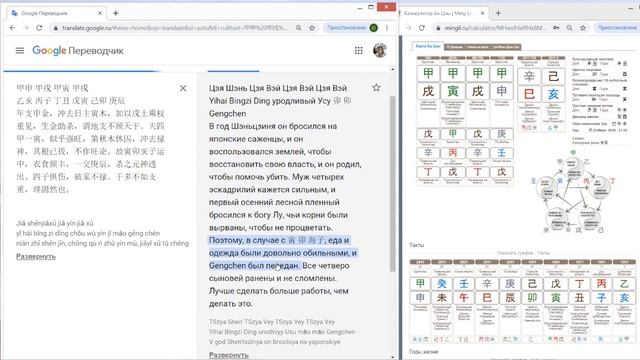Close the Калькулятор Ба Цзы browser tab
640x360 pixels.
(x=482, y=13)
